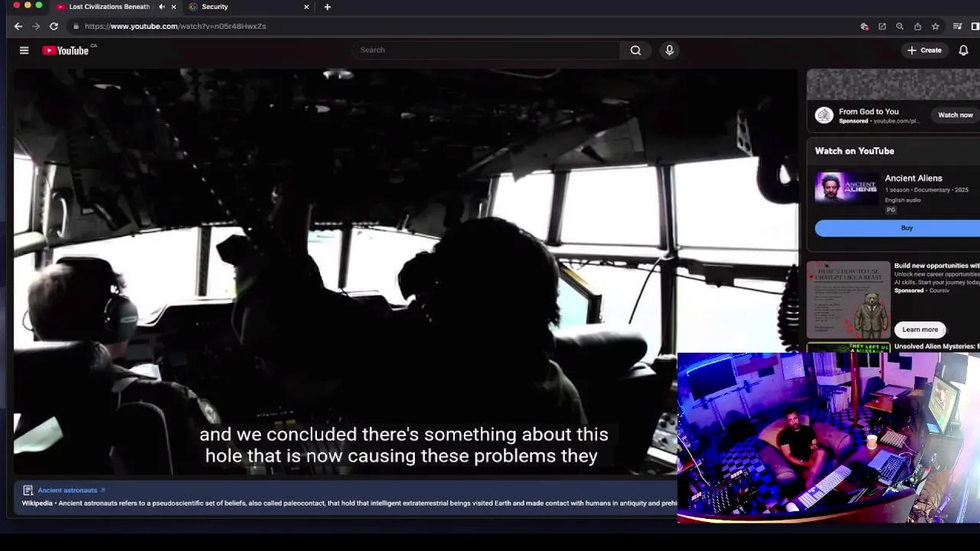980x551 pixels.
Task: Go back using browser back arrow
Action: pyautogui.click(x=18, y=26)
